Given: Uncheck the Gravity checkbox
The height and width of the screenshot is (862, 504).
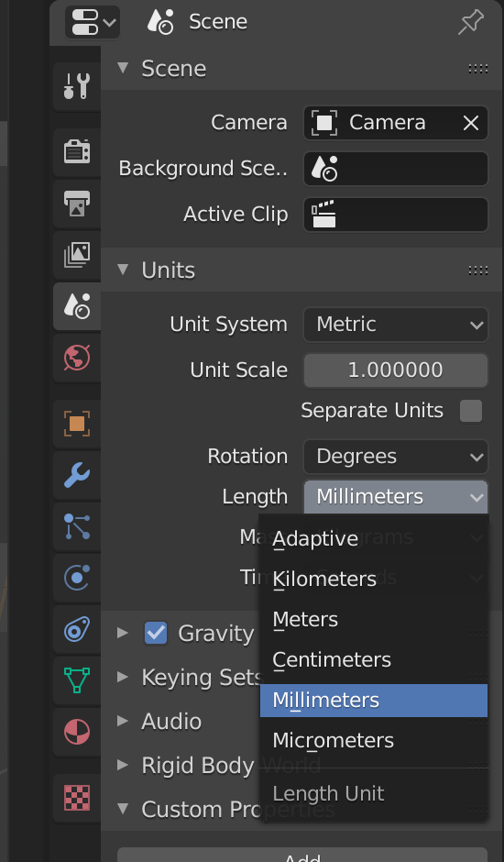Looking at the screenshot, I should [x=156, y=633].
